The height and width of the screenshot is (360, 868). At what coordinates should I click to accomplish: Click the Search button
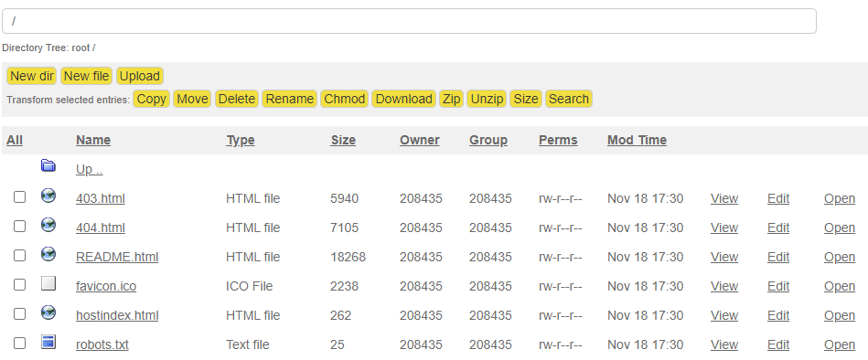(569, 99)
